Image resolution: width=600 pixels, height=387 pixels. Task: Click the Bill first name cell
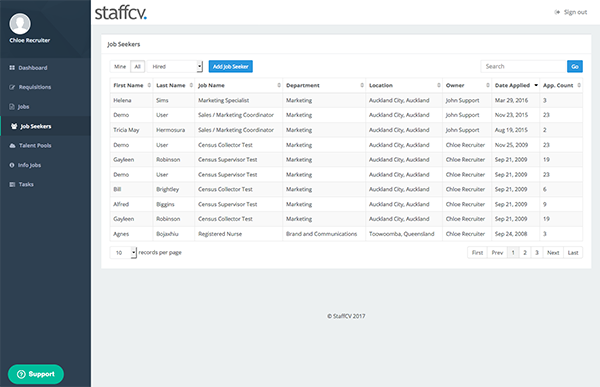[131, 189]
